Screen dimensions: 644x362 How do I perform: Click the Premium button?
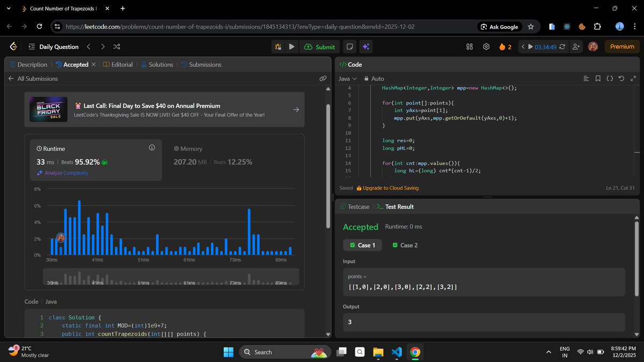622,47
